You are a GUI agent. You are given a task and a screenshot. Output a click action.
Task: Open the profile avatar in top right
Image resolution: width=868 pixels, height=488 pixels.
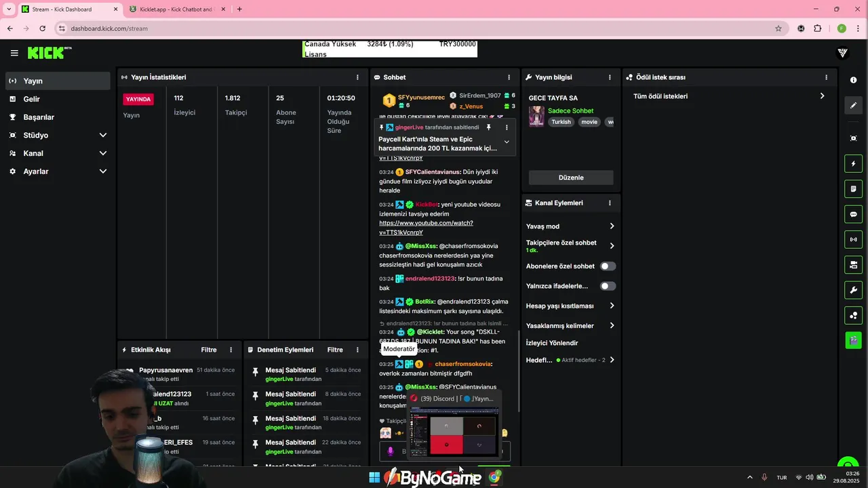click(x=843, y=53)
